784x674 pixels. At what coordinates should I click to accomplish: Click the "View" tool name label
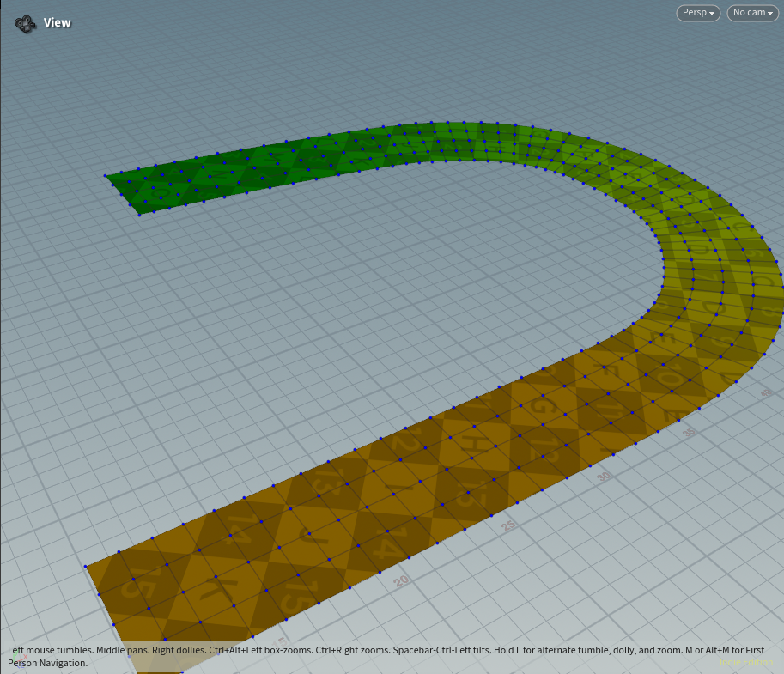[58, 23]
